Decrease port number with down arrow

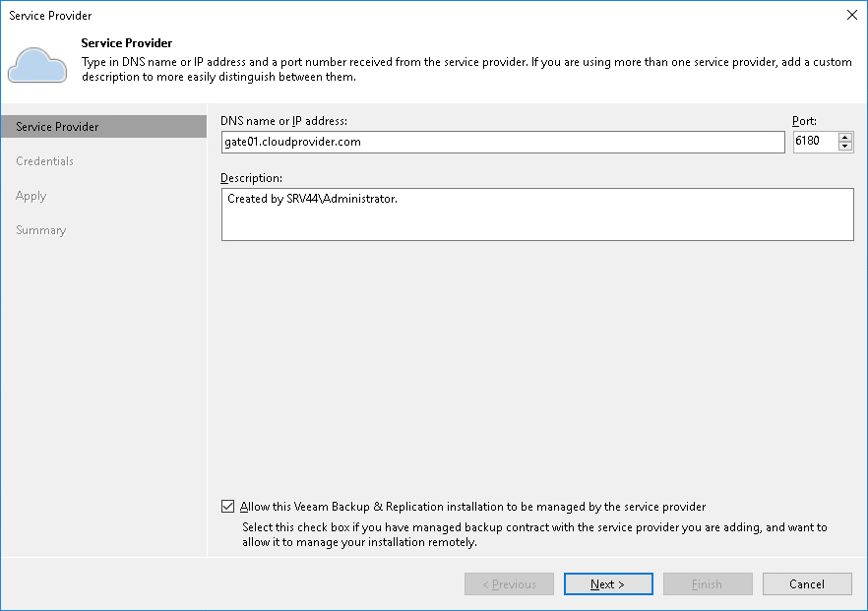[x=845, y=147]
